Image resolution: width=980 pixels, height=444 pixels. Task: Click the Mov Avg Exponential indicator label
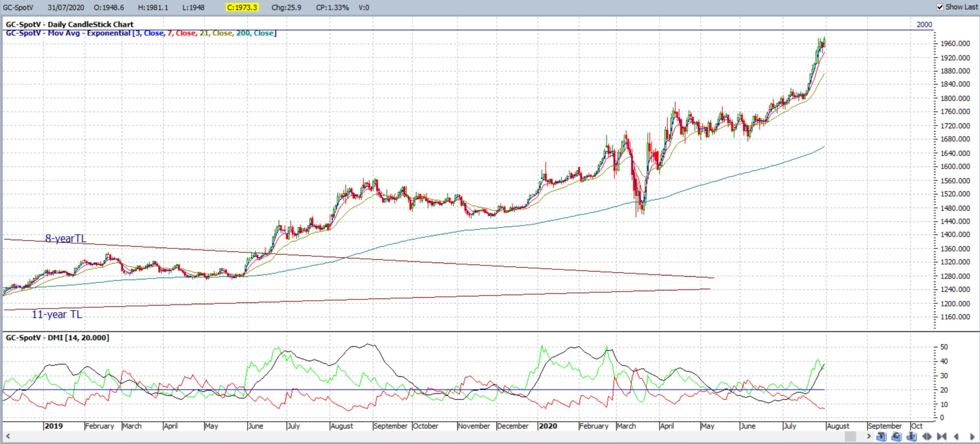(x=141, y=33)
